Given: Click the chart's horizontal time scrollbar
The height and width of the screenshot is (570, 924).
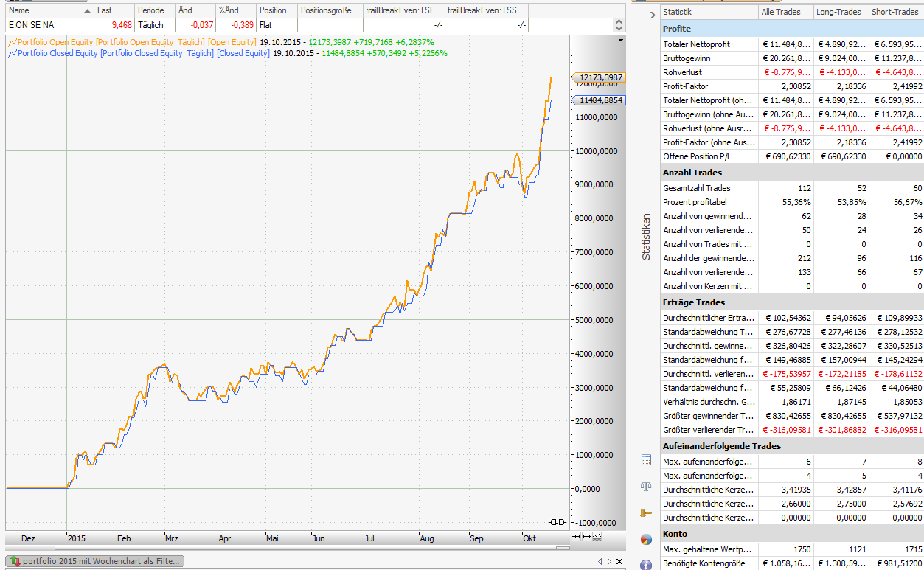Looking at the screenshot, I should click(288, 547).
